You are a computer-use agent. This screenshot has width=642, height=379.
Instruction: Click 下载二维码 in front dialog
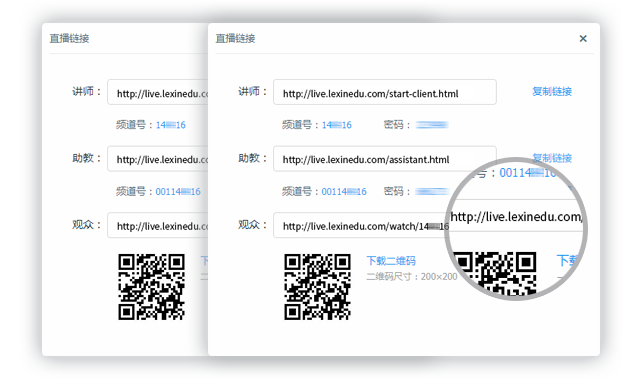pyautogui.click(x=391, y=261)
